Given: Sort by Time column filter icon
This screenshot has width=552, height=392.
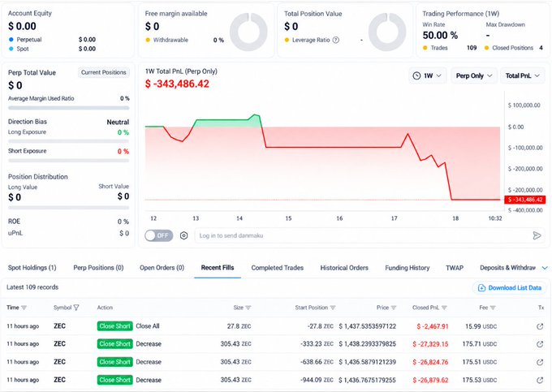Looking at the screenshot, I should click(x=24, y=308).
